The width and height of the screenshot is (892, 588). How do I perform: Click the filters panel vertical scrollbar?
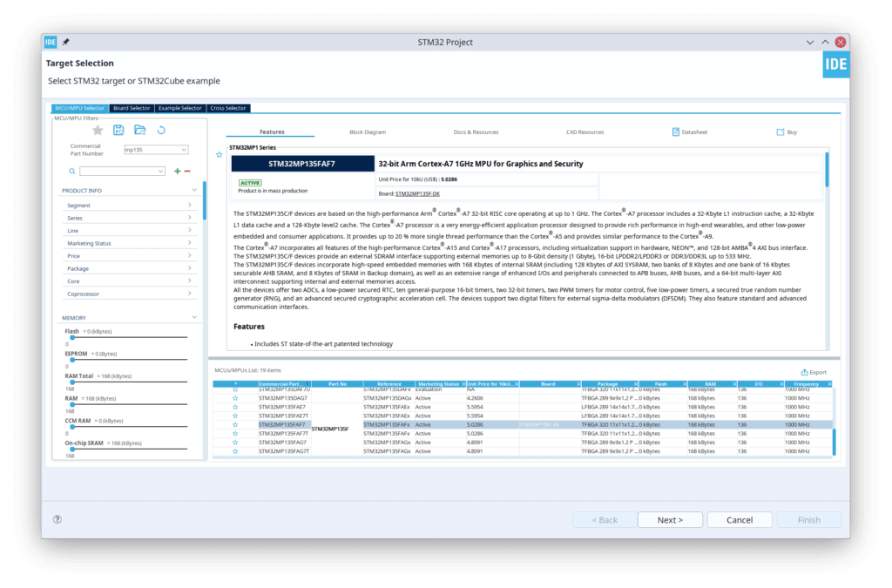(204, 200)
